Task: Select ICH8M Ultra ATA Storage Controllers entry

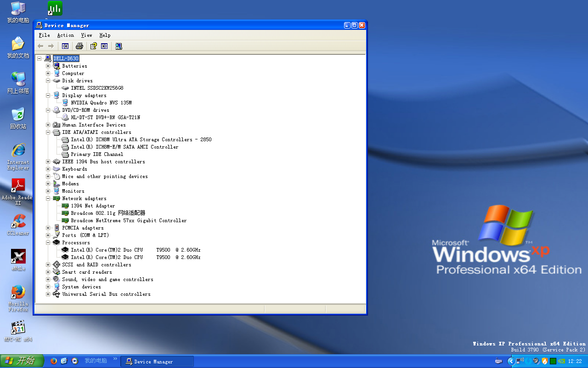Action: tap(141, 139)
